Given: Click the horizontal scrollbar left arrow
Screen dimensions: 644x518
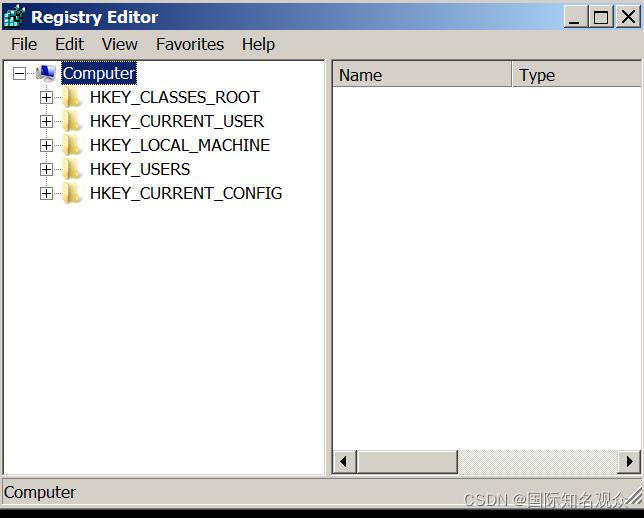Looking at the screenshot, I should tap(344, 462).
